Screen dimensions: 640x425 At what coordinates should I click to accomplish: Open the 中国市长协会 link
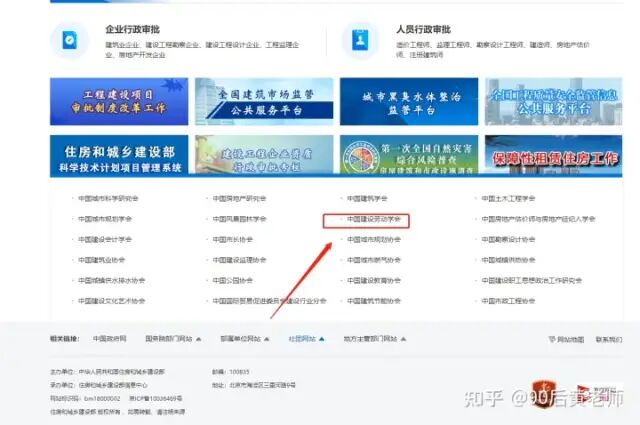(233, 239)
